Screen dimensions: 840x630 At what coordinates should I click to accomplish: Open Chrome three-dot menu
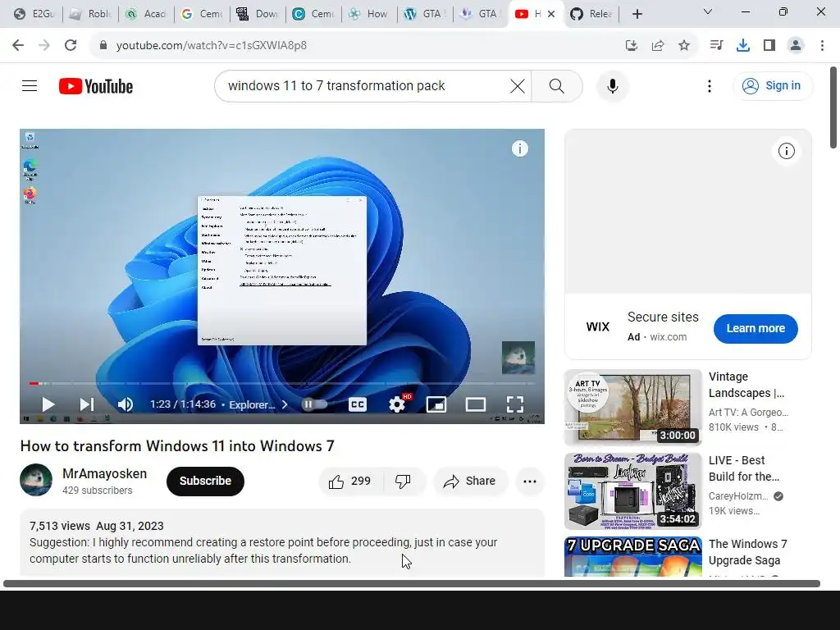pyautogui.click(x=822, y=45)
